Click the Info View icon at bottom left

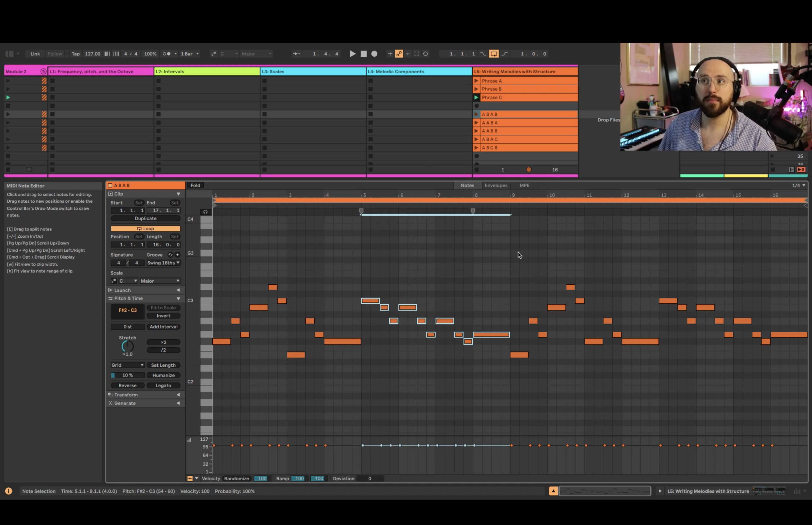point(8,491)
